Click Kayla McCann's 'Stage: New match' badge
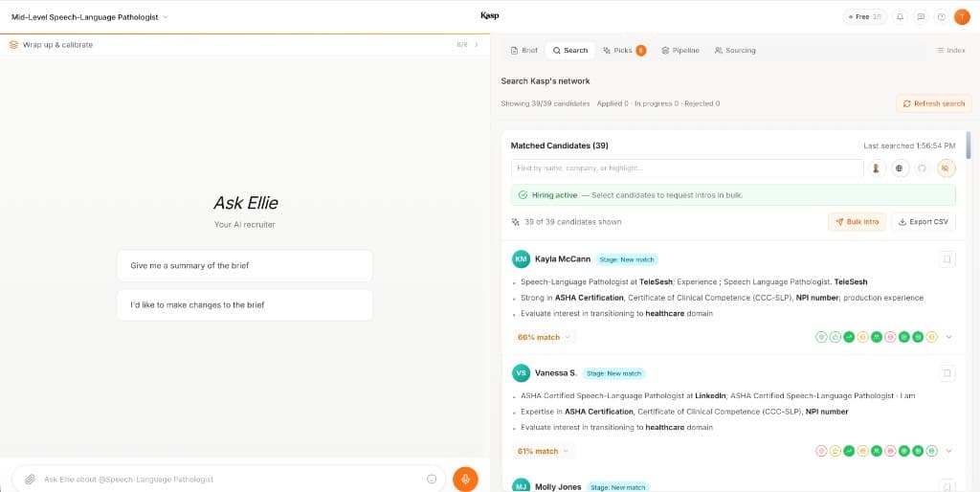Image resolution: width=980 pixels, height=492 pixels. click(627, 259)
